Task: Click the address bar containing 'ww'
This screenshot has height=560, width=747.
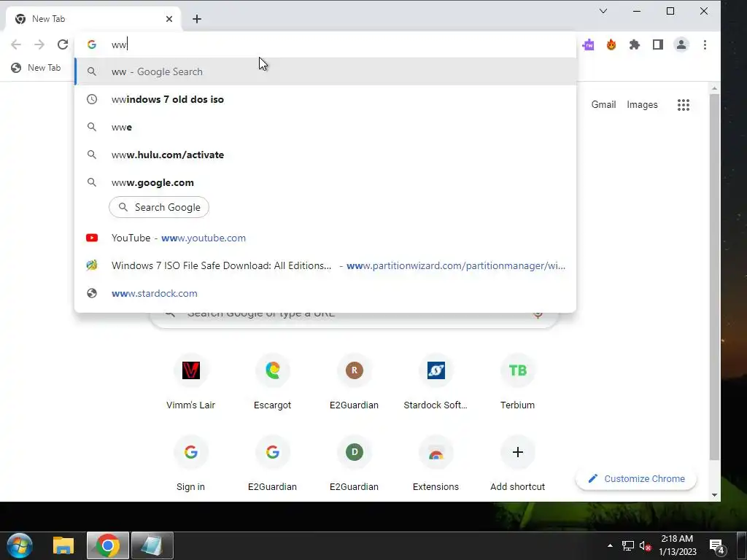Action: pos(325,44)
